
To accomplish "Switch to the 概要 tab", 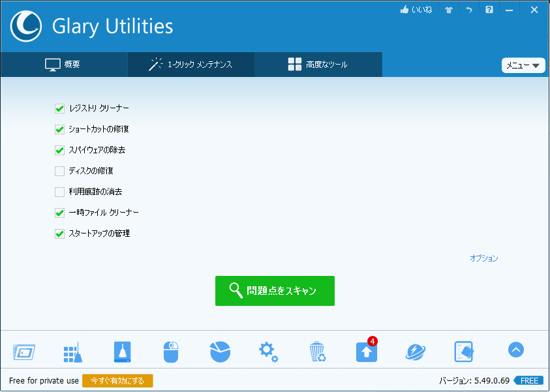I will 64,65.
